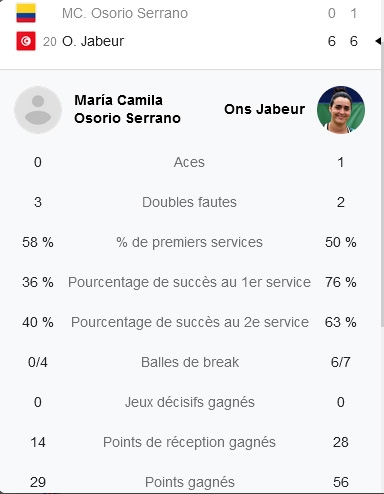Click Jabeur's seed number 20
Screen dimensions: 384x494
pyautogui.click(x=50, y=42)
